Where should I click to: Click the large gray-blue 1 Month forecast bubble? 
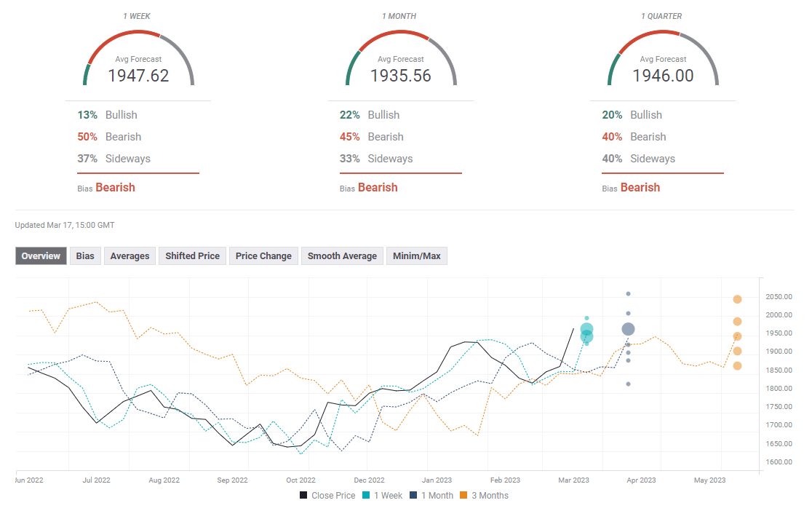click(x=628, y=330)
